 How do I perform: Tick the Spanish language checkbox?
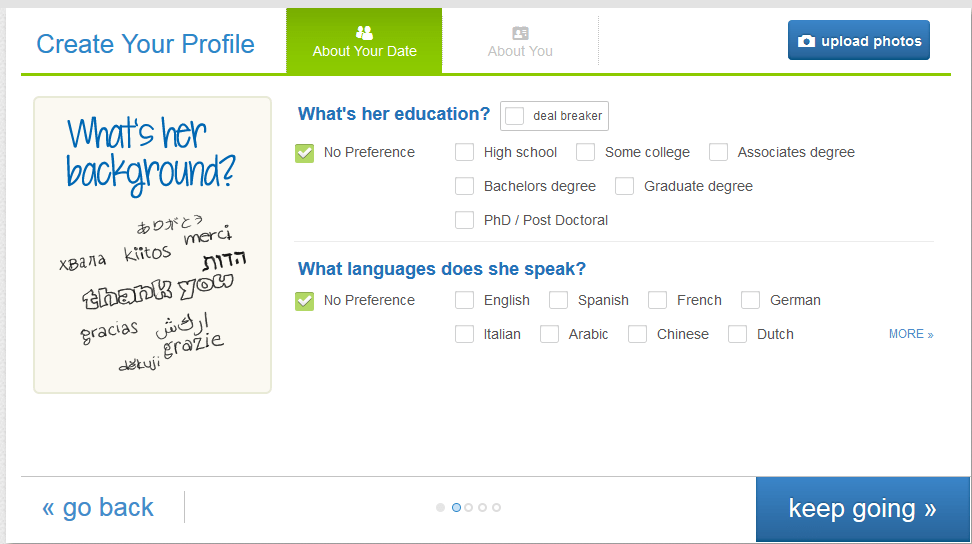click(x=558, y=300)
